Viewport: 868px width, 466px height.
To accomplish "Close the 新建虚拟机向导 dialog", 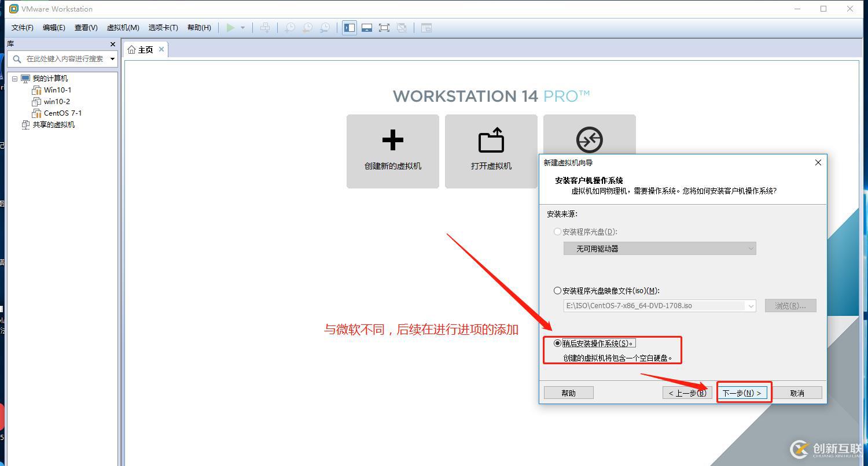I will (818, 162).
